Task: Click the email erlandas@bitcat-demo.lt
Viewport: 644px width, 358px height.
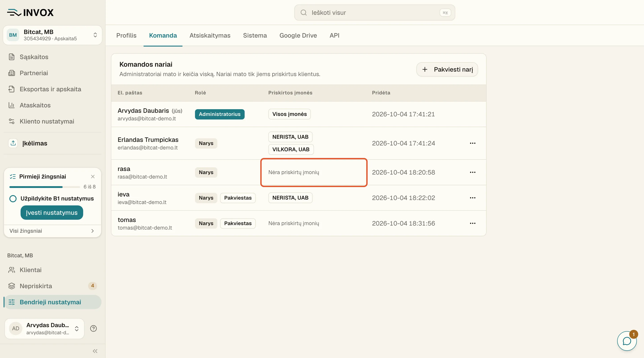Action: pos(148,148)
